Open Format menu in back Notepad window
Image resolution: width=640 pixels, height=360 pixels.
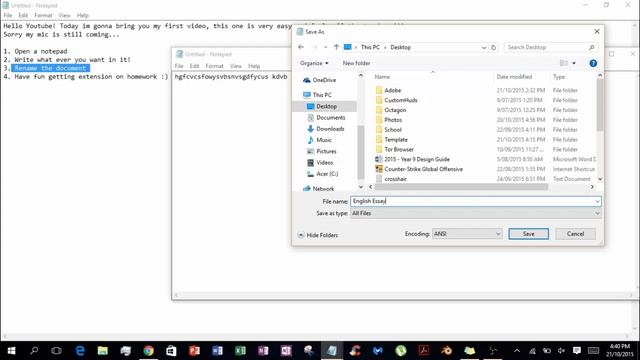click(43, 15)
